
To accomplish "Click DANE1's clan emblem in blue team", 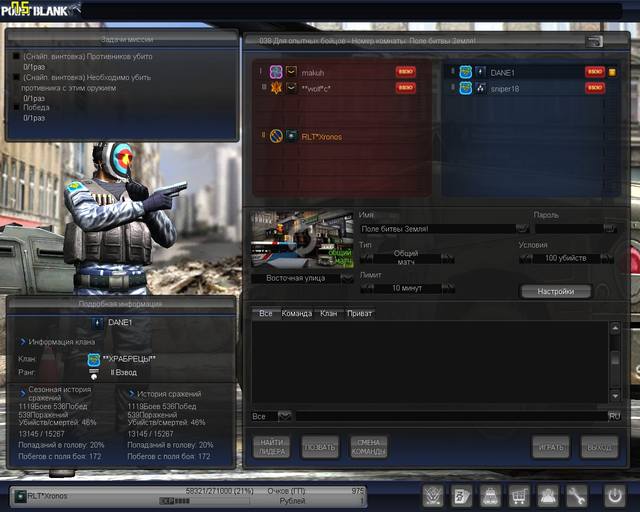I will coord(465,72).
